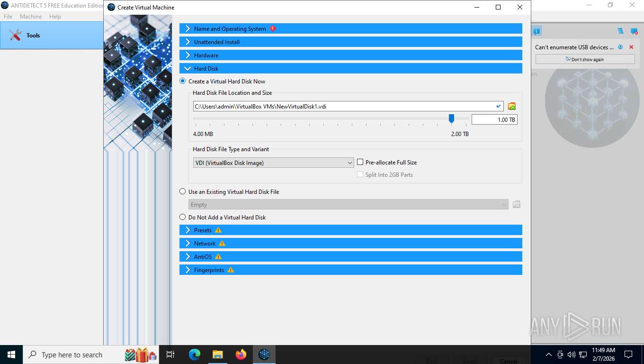The width and height of the screenshot is (644, 364).
Task: Click the Meet Now tray icon
Action: 560,355
